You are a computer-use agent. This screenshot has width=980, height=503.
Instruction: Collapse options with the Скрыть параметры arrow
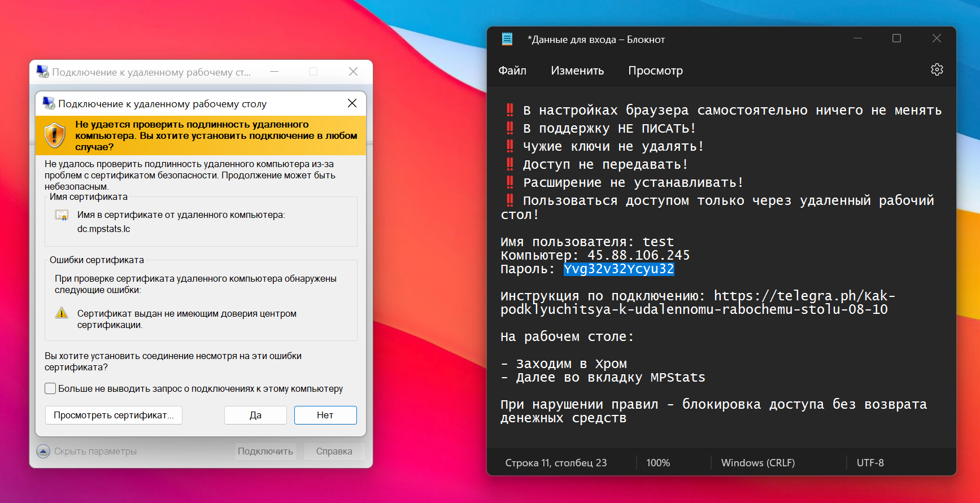(43, 451)
